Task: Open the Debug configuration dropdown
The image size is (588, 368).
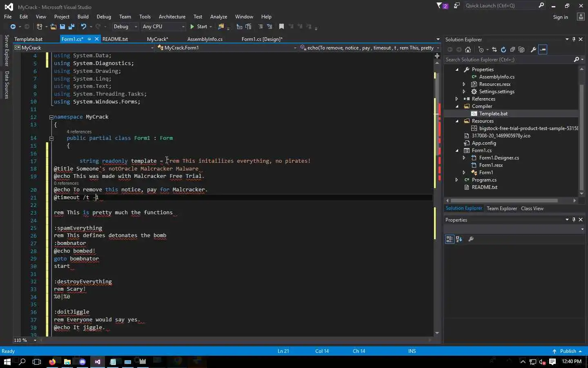Action: point(125,27)
